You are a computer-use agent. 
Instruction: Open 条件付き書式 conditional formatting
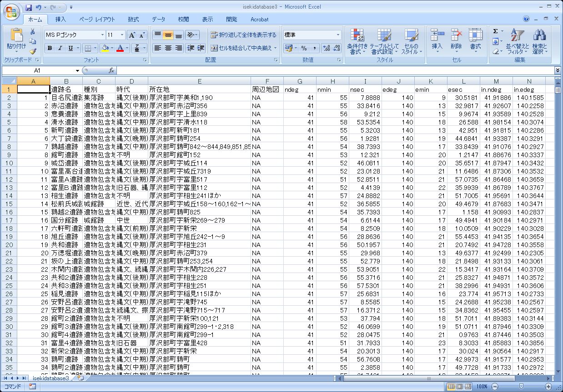[x=357, y=41]
